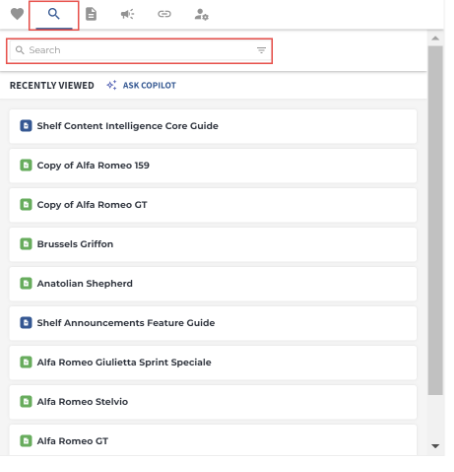454x472 pixels.
Task: Select the Recently Viewed heading
Action: coord(52,86)
